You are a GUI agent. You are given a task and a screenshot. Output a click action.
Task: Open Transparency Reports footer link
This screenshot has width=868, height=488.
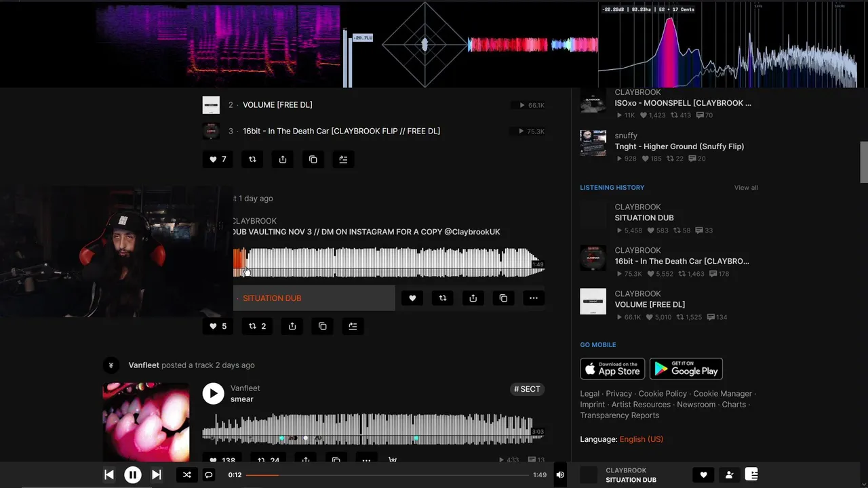[x=620, y=415]
